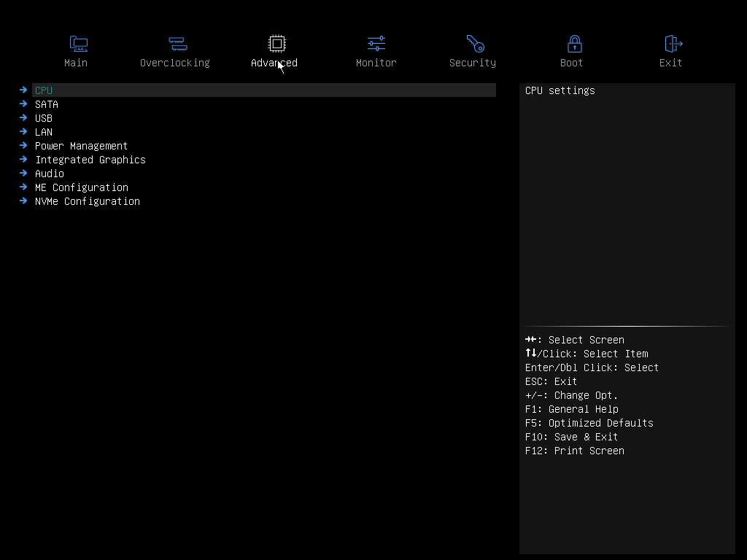747x560 pixels.
Task: Click the arrow beside NVMe Configuration
Action: pos(23,201)
